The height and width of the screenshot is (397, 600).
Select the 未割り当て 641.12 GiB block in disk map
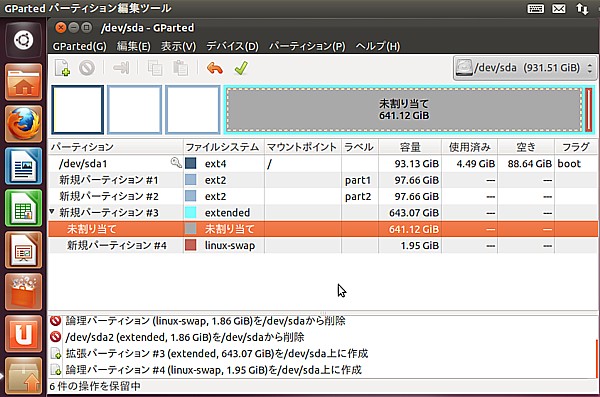[404, 110]
